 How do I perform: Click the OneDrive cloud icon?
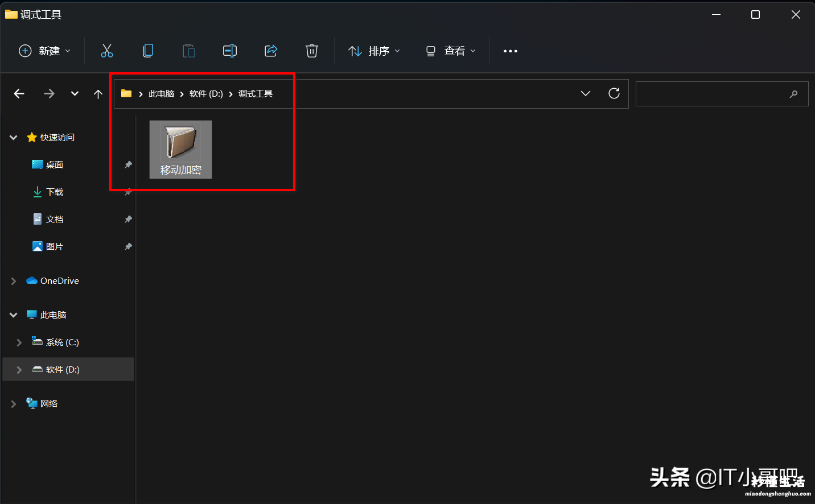(32, 280)
